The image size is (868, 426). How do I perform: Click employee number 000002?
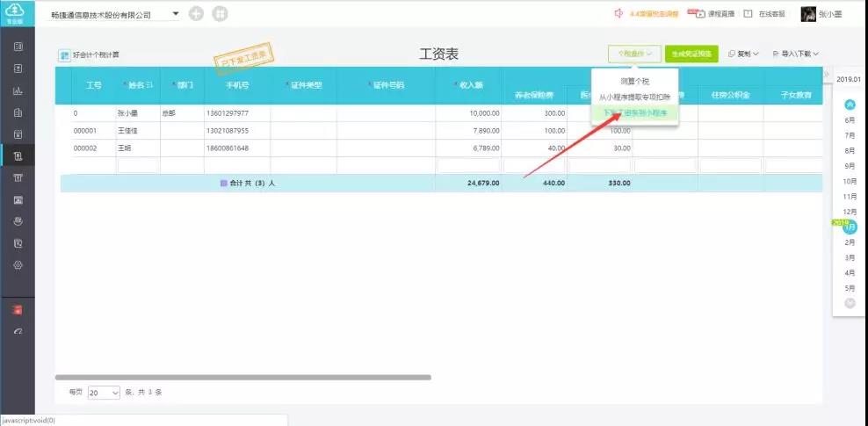click(85, 148)
